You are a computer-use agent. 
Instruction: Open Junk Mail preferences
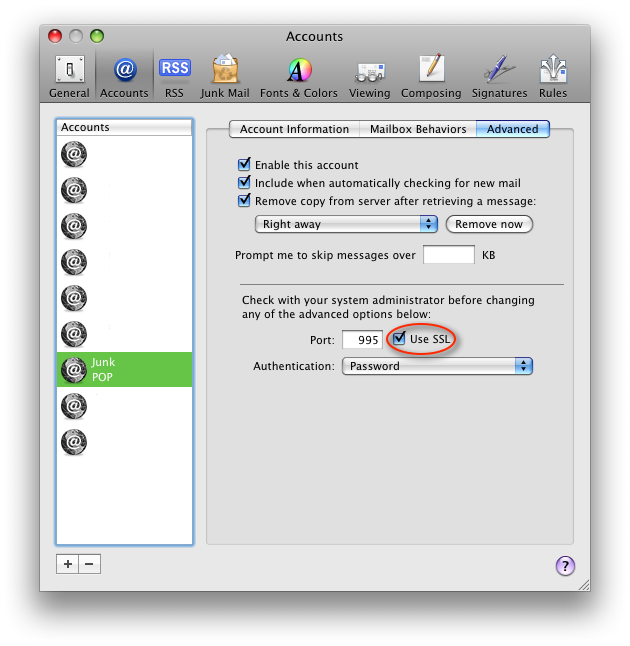[225, 77]
